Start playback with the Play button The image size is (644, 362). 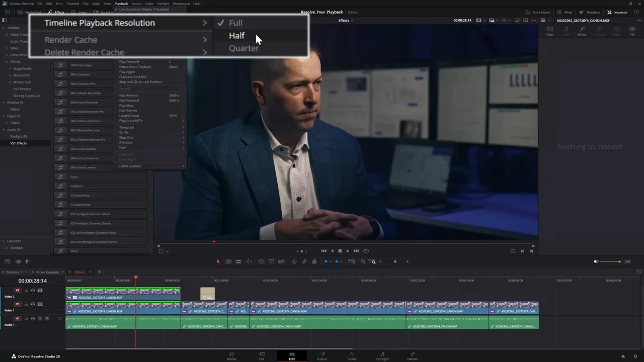tap(348, 251)
